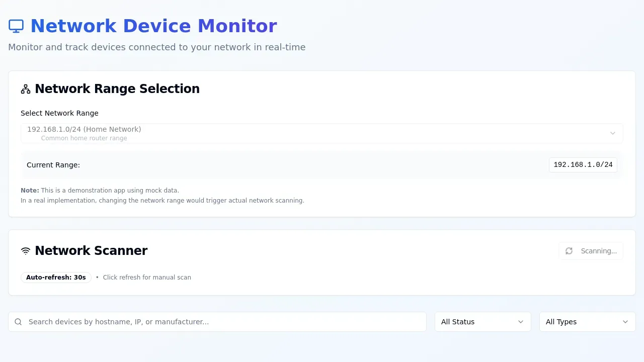Click the Scanning button to trigger a scan
Screen dimensions: 644x362
click(x=591, y=251)
